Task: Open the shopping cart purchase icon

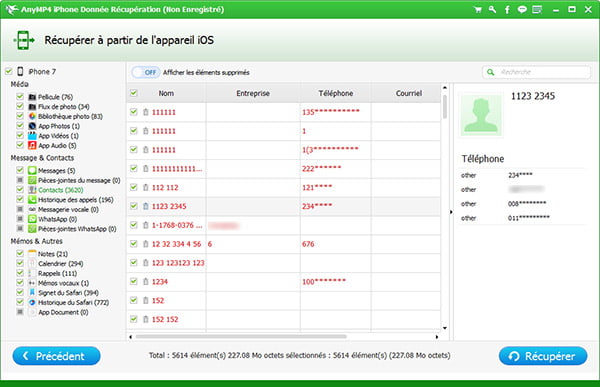Action: coord(478,10)
